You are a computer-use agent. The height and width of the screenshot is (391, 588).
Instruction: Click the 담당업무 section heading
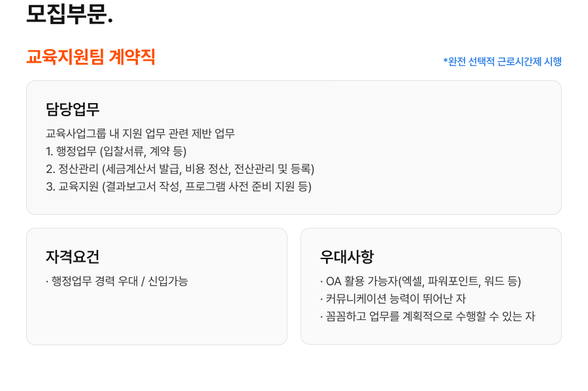(73, 109)
